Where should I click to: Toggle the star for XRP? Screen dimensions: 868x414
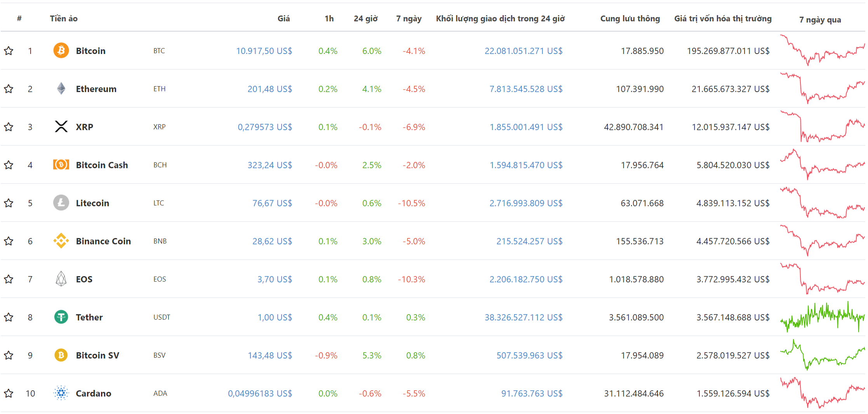9,126
